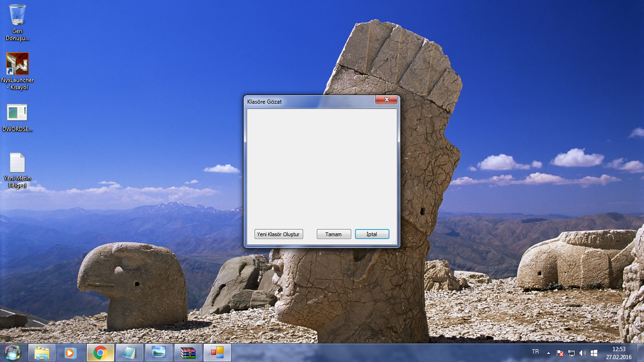Screen dimensions: 644x362
Task: Switch to WinRAR in the taskbar
Action: tap(188, 353)
